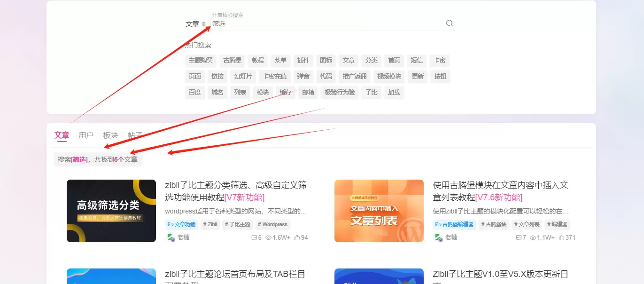The image size is (644, 284).
Task: Click the like icon showing 94
Action: point(297,238)
